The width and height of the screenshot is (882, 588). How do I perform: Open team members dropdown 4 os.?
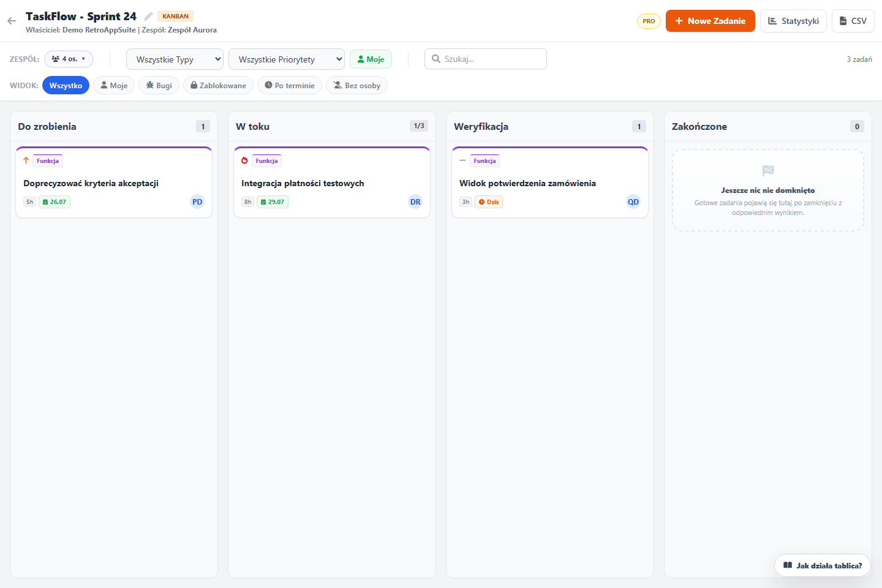[x=69, y=59]
